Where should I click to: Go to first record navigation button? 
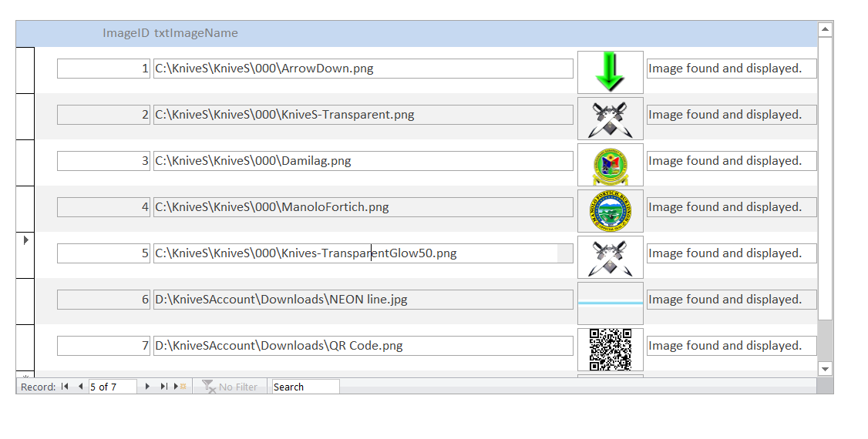[65, 387]
